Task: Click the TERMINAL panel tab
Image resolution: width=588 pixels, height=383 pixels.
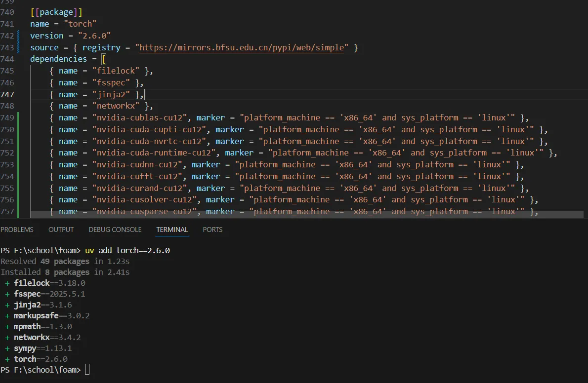Action: coord(172,230)
